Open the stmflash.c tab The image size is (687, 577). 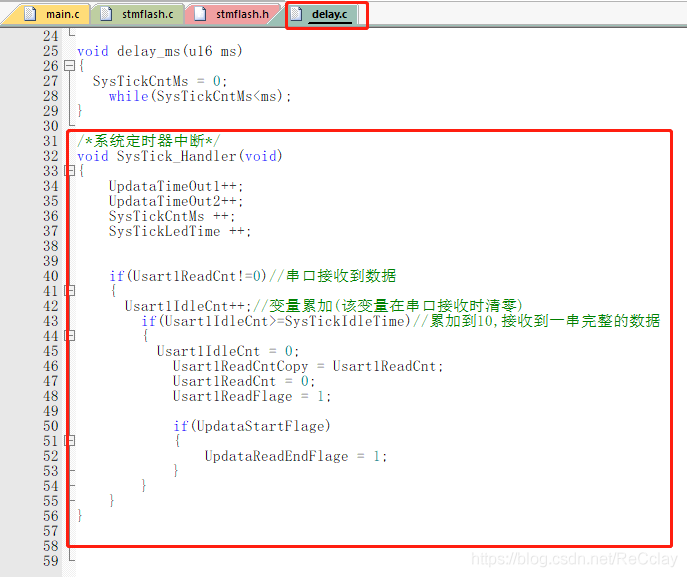(x=138, y=14)
